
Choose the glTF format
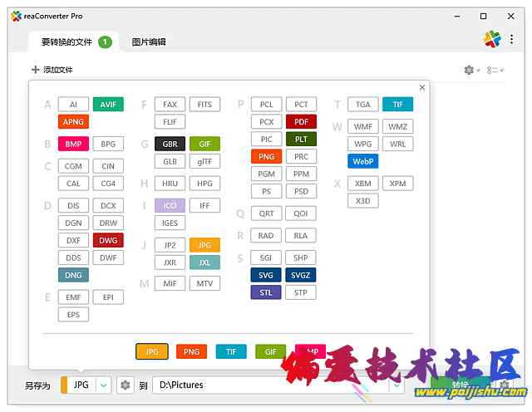click(204, 161)
